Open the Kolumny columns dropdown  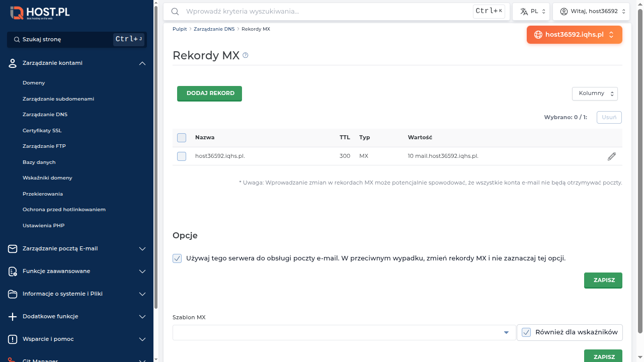point(595,94)
